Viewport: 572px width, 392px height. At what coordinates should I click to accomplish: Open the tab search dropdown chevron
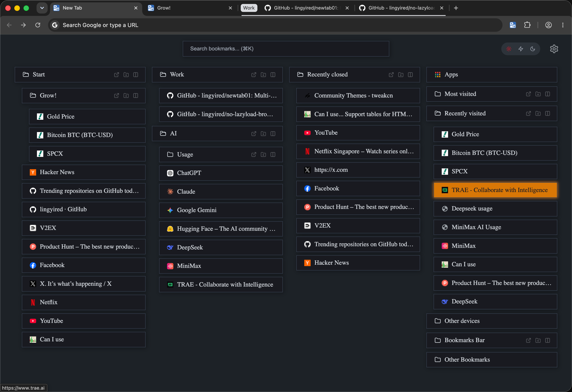click(42, 8)
